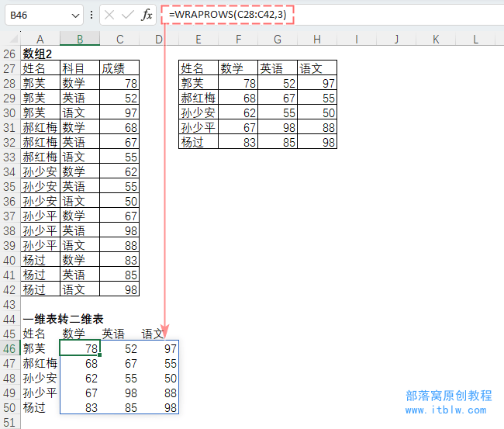Open the Name Box dropdown arrow
The height and width of the screenshot is (429, 504).
[x=74, y=15]
